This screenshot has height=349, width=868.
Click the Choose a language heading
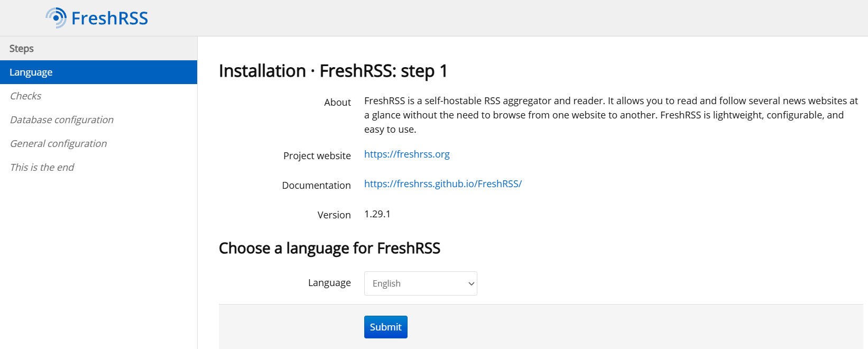pyautogui.click(x=329, y=248)
